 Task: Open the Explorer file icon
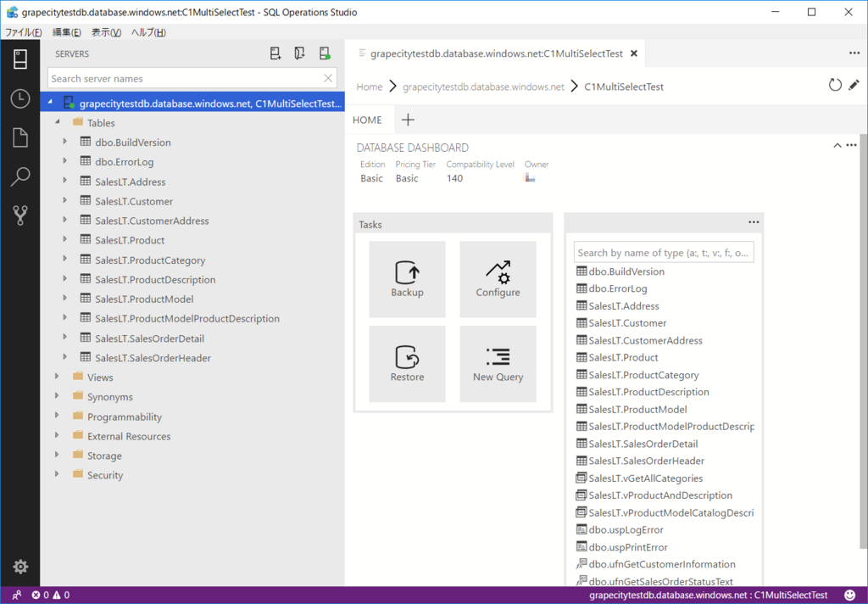[20, 137]
